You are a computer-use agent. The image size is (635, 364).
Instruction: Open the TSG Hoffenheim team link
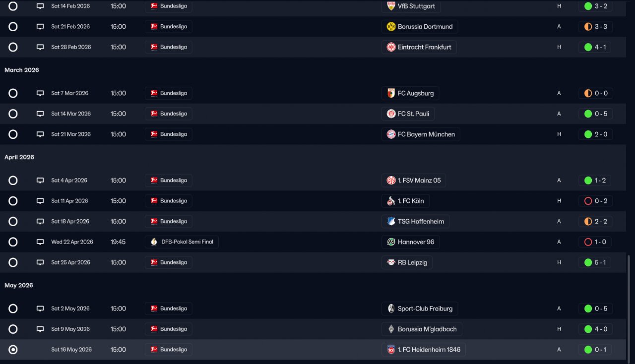click(415, 222)
